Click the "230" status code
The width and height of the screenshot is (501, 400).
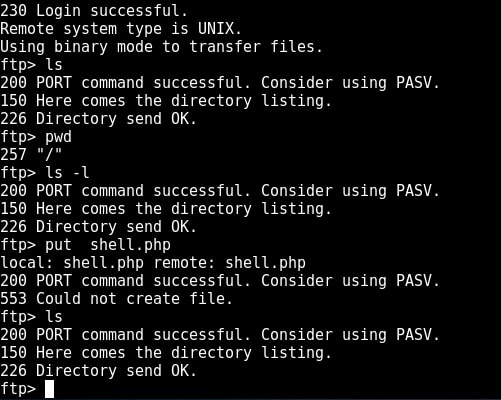point(13,11)
